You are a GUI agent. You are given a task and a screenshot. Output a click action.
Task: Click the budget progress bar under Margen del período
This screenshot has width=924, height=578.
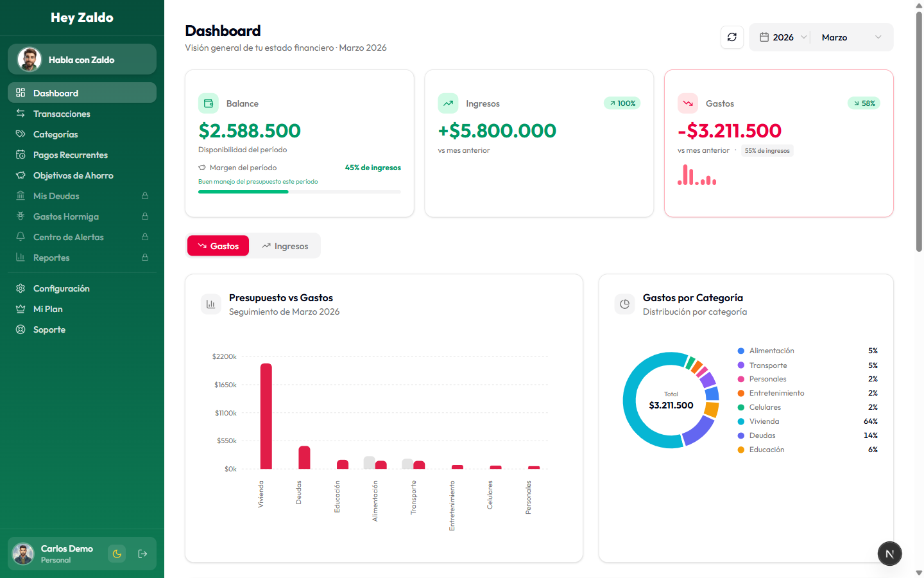click(x=299, y=191)
